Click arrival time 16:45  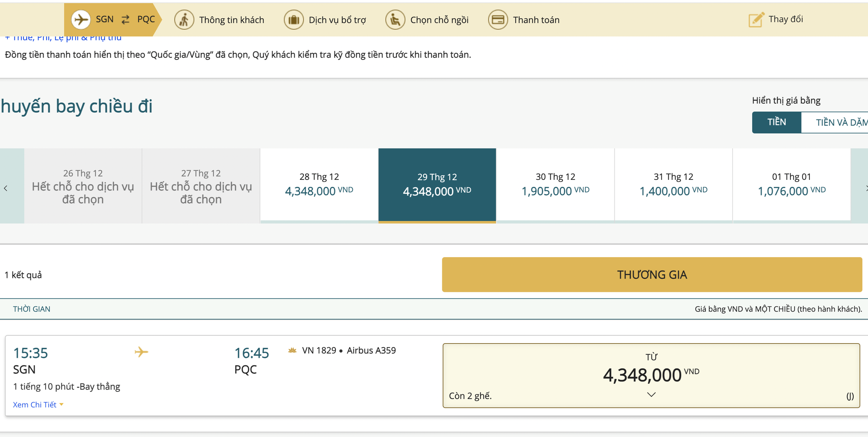(x=252, y=353)
